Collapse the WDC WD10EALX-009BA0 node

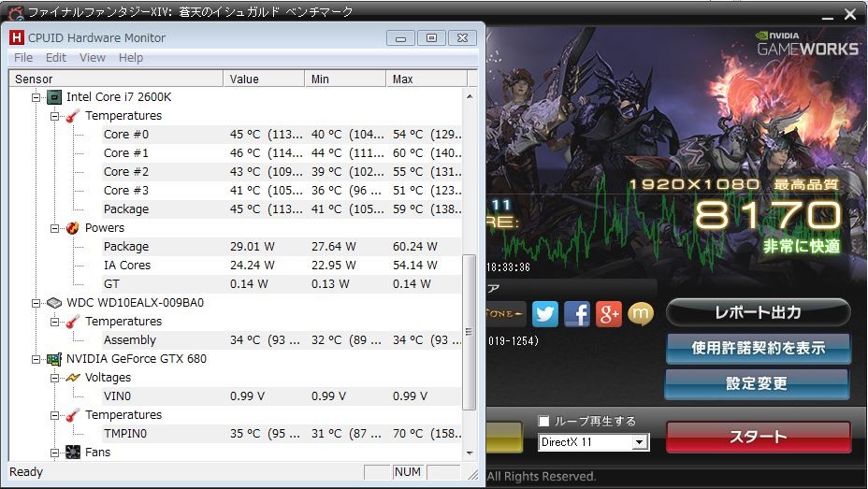[x=36, y=303]
